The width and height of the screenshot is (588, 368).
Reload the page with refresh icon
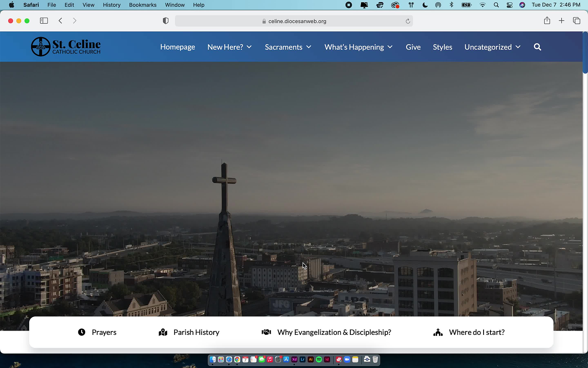407,21
